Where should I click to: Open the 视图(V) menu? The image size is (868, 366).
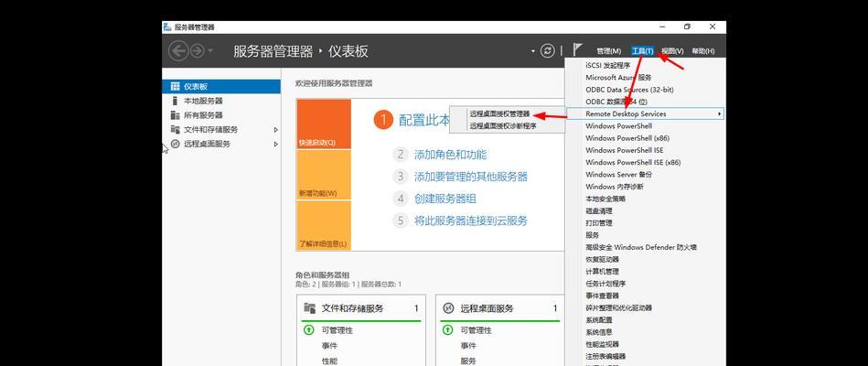coord(672,51)
